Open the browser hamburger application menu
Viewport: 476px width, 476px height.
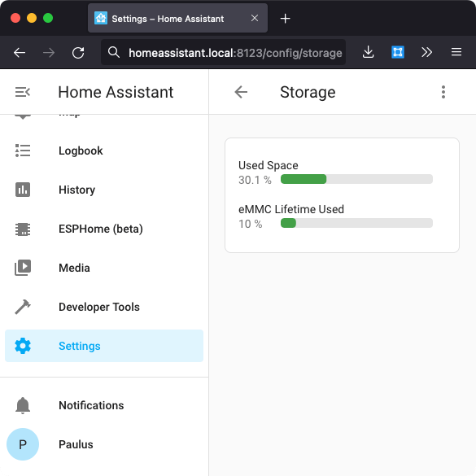pyautogui.click(x=456, y=52)
